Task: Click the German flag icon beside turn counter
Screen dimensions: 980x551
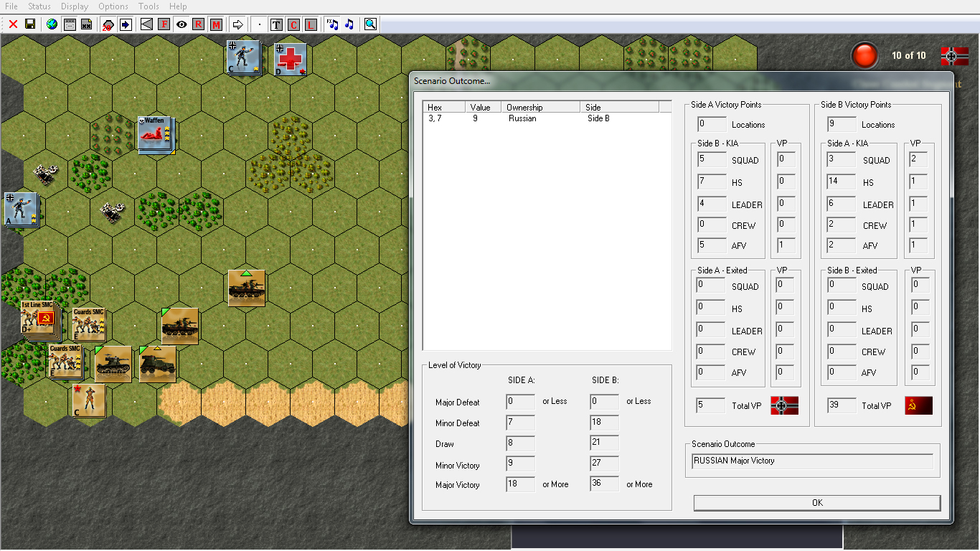Action: tap(954, 56)
